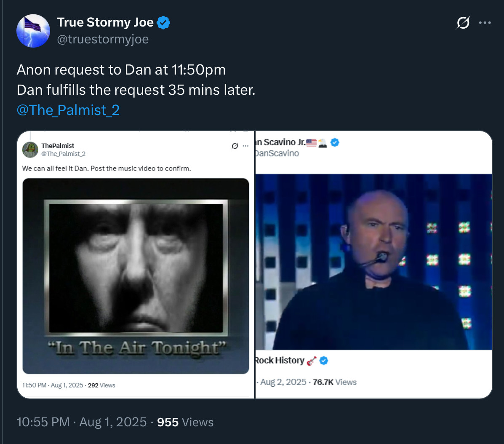
Task: Open the @The_Palmist_2 mention link
Action: (x=68, y=110)
